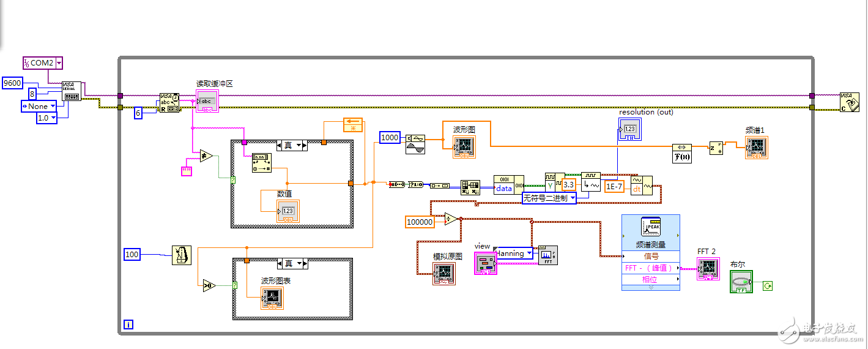The image size is (868, 349).
Task: Select the FFT spectrum node beside Hanning
Action: pos(548,255)
